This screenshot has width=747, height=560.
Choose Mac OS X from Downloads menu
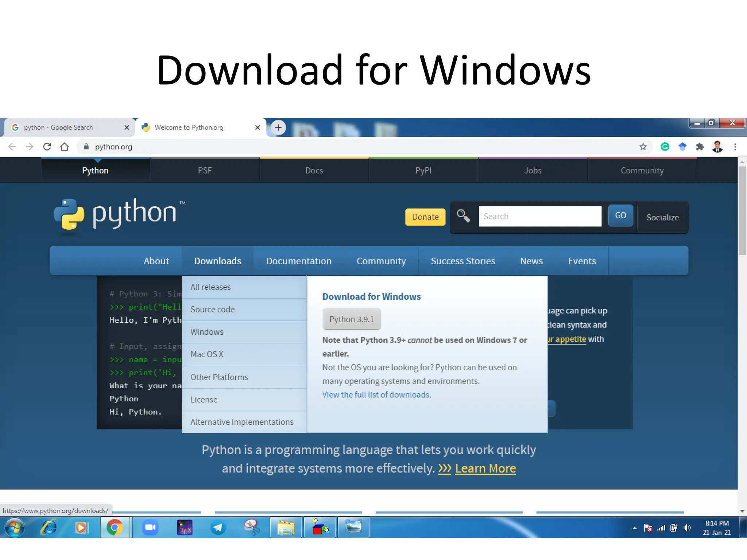click(244, 354)
